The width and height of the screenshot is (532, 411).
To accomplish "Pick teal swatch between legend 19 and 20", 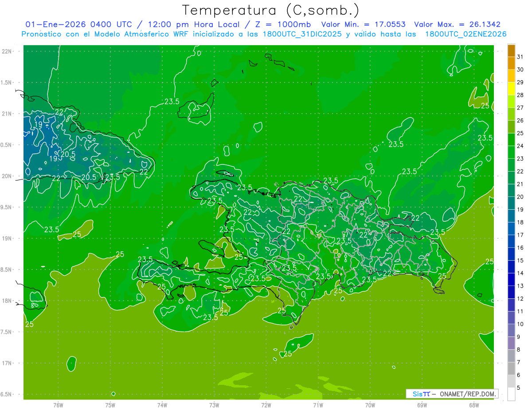I will 511,203.
